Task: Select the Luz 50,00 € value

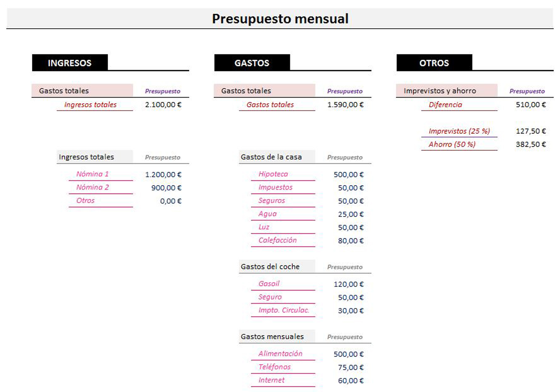Action: click(351, 227)
